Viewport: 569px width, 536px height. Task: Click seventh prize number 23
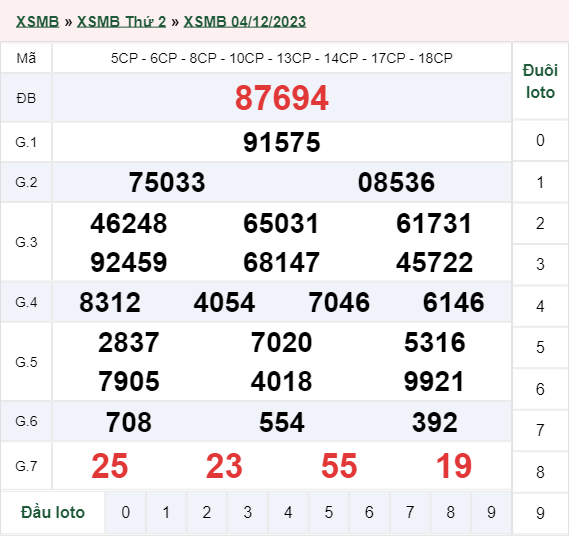click(224, 466)
